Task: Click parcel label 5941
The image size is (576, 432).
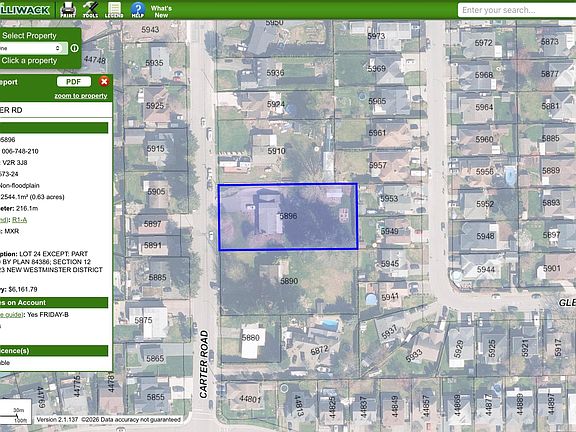Action: pos(390,296)
